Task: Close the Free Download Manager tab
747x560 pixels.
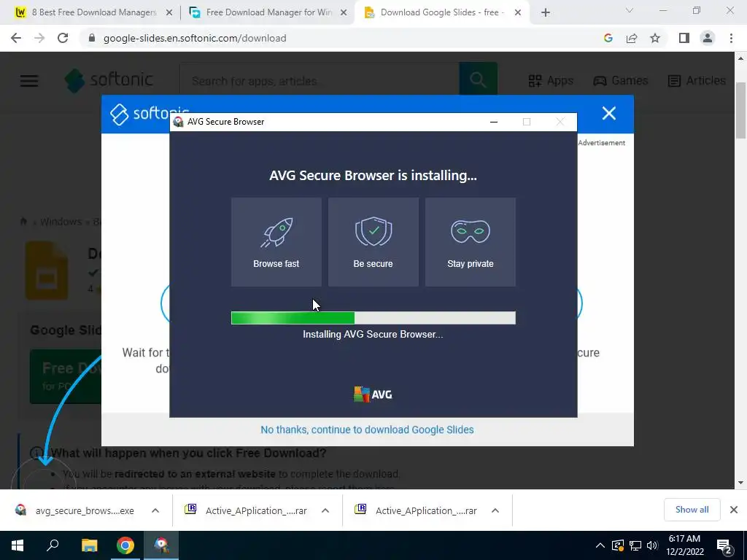Action: tap(344, 12)
